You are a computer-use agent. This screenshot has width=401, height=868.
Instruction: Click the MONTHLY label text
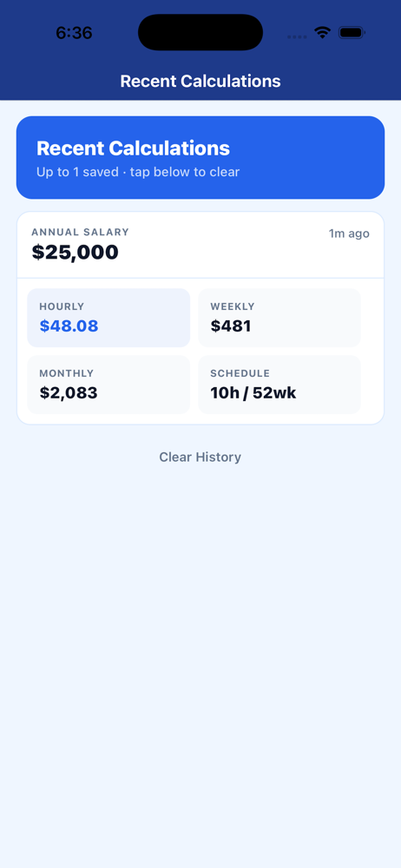tap(67, 373)
